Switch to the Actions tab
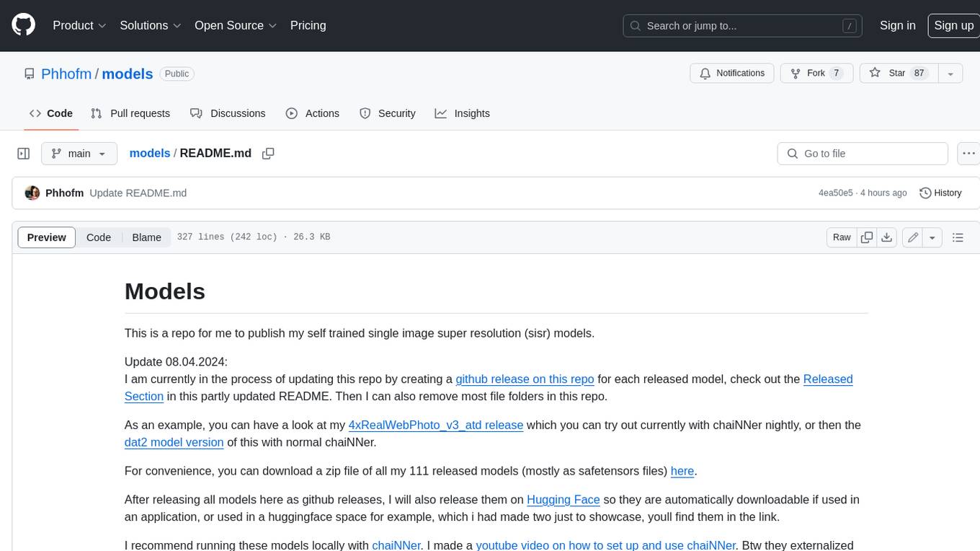 coord(313,113)
